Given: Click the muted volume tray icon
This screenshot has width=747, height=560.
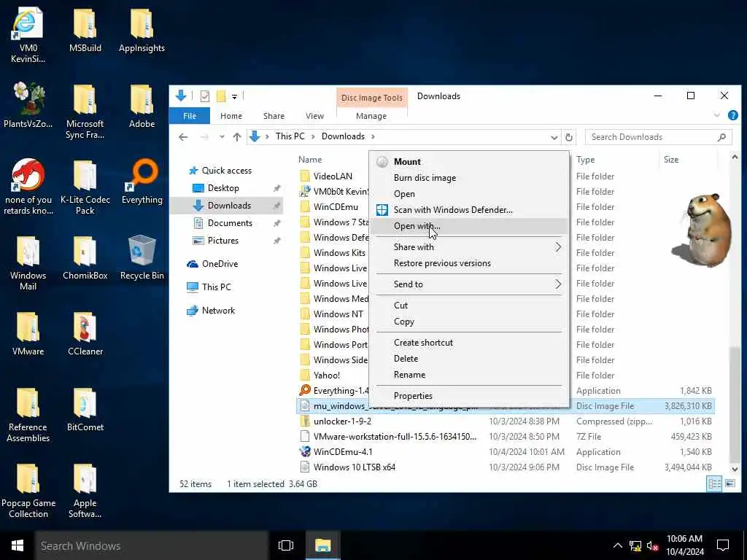Looking at the screenshot, I should click(x=652, y=545).
